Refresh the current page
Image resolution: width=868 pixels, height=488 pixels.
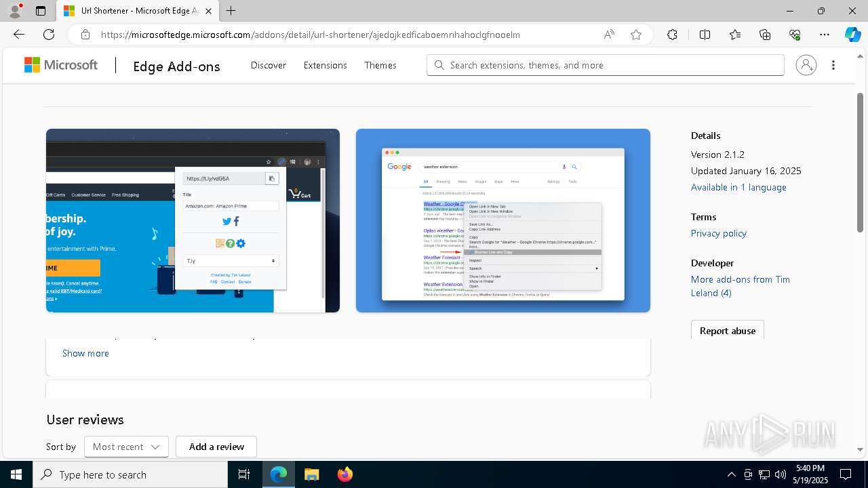[49, 35]
